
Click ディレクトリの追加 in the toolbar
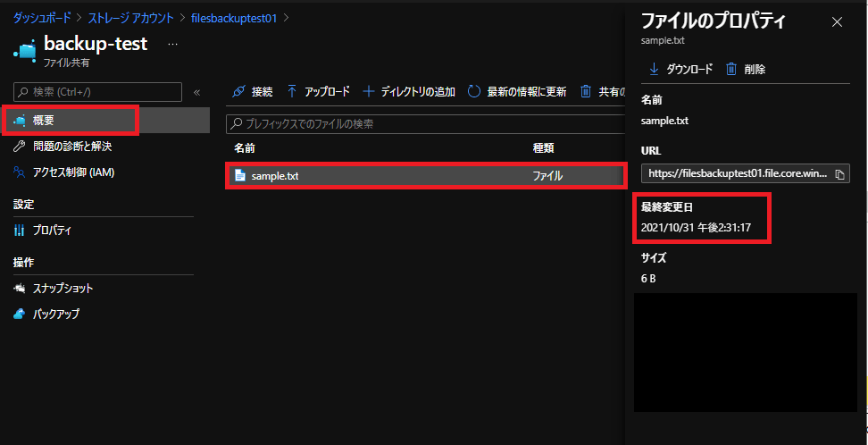[x=409, y=92]
